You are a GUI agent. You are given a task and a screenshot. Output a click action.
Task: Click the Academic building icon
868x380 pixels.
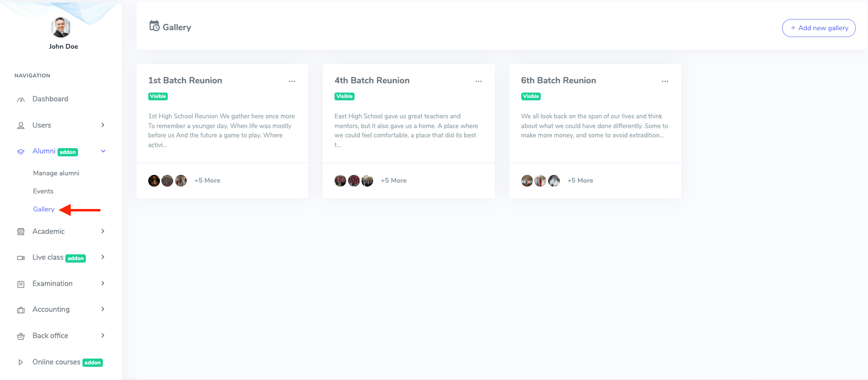pos(21,232)
